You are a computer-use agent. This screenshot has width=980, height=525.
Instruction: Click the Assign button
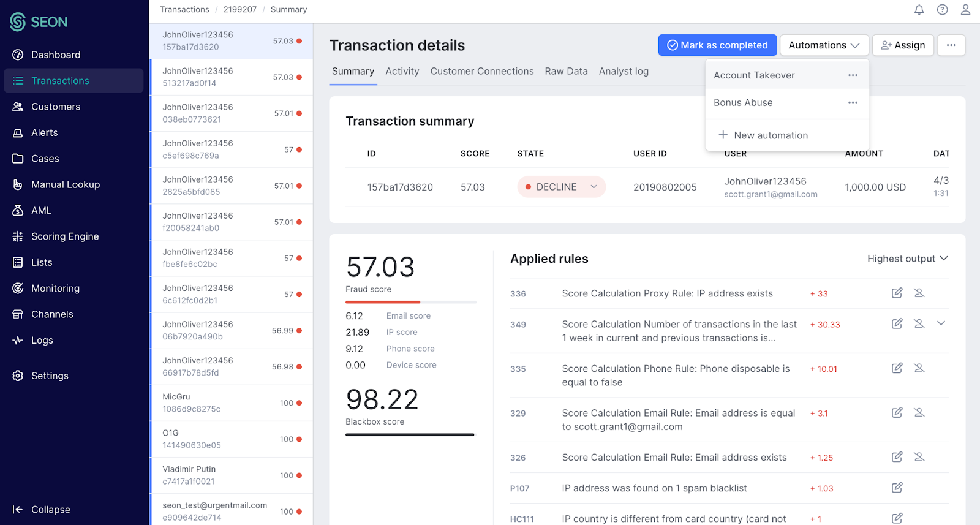tap(903, 45)
